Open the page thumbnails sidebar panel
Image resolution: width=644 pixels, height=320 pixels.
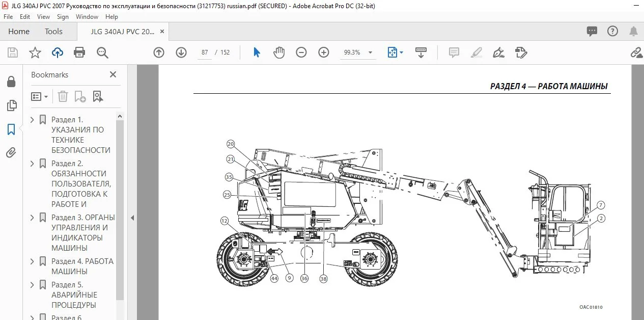[x=11, y=105]
